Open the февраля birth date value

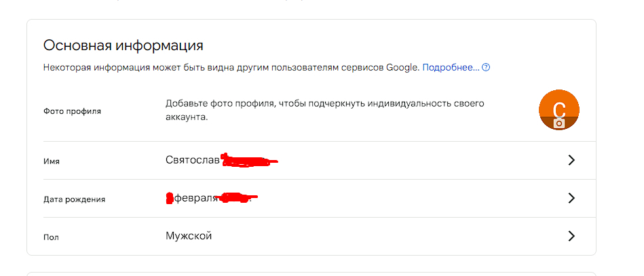(196, 199)
